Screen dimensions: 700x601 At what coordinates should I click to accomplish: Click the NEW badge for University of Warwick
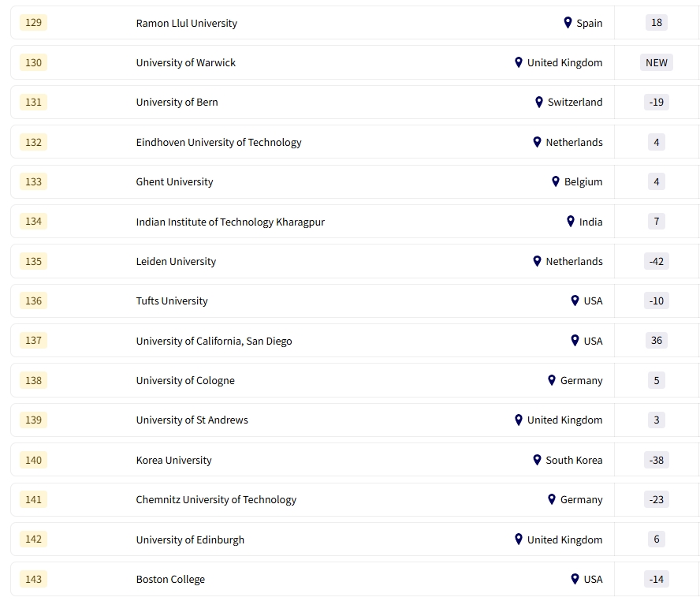(x=656, y=62)
